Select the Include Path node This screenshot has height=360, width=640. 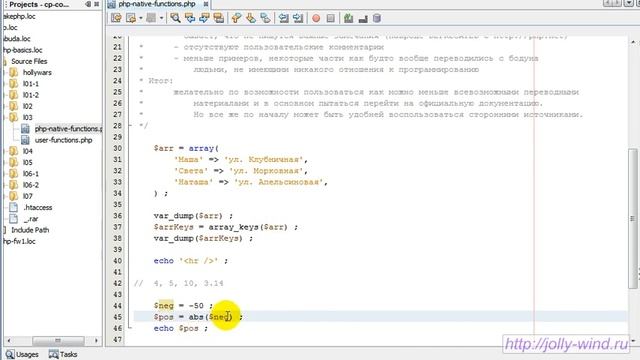click(30, 230)
